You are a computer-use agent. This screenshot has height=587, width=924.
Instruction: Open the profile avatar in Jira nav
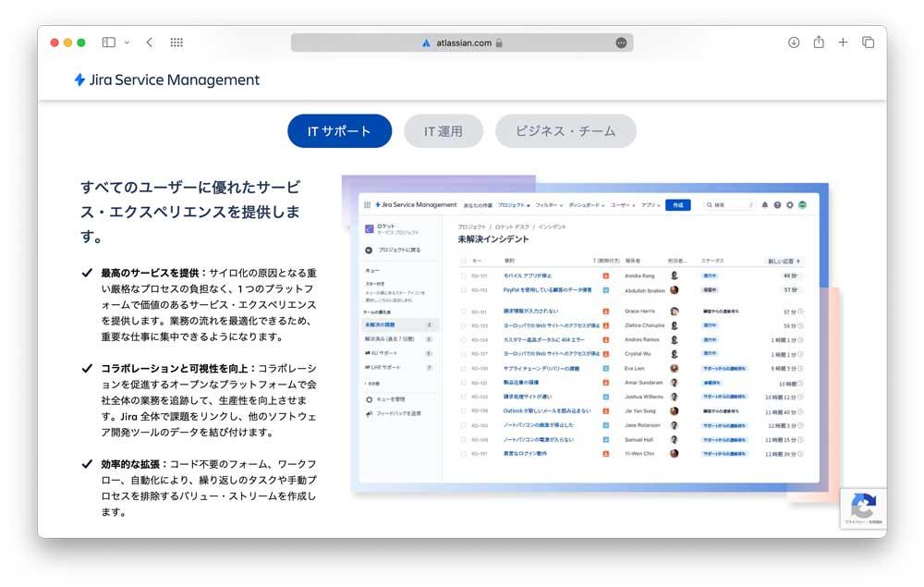point(802,205)
